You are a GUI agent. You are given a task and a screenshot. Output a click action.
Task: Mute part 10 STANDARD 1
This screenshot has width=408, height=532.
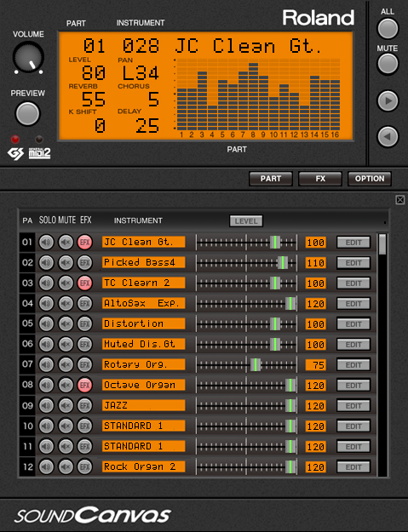66,426
